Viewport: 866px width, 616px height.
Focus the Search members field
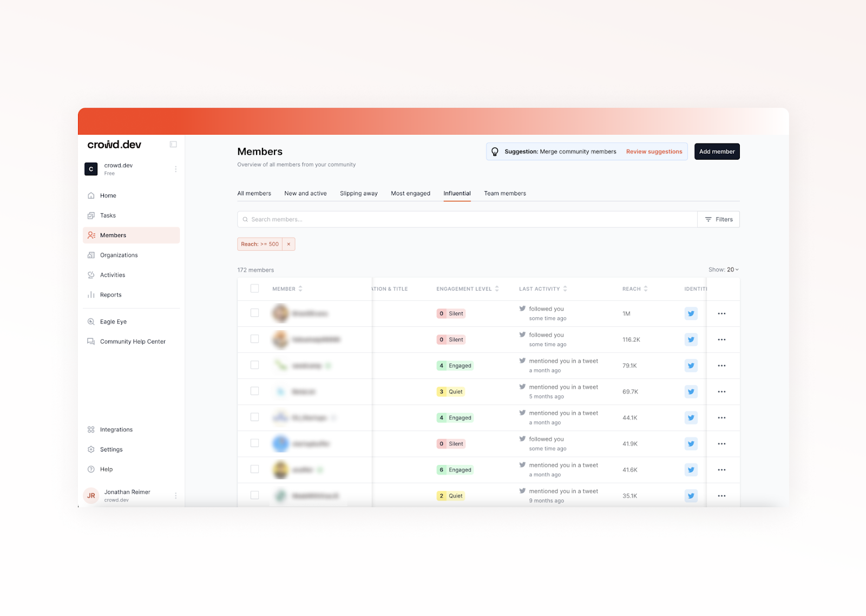click(467, 219)
